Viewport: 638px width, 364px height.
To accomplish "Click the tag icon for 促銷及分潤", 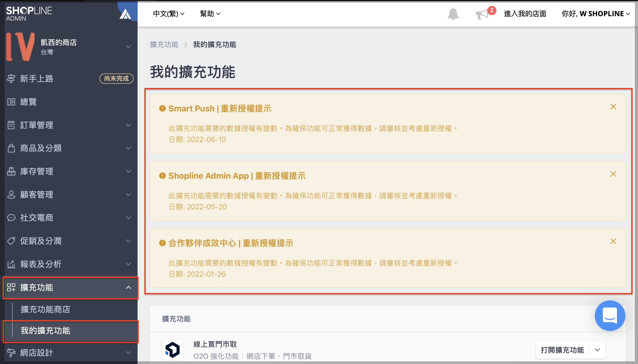I will pos(11,241).
